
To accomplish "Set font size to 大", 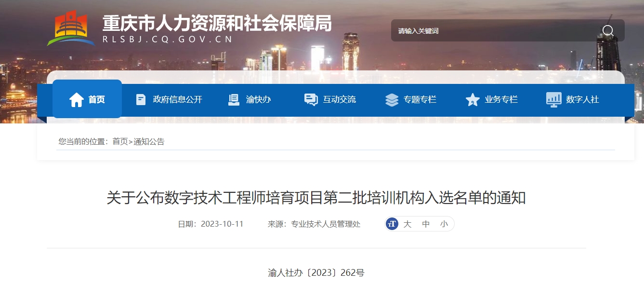I will pos(407,224).
